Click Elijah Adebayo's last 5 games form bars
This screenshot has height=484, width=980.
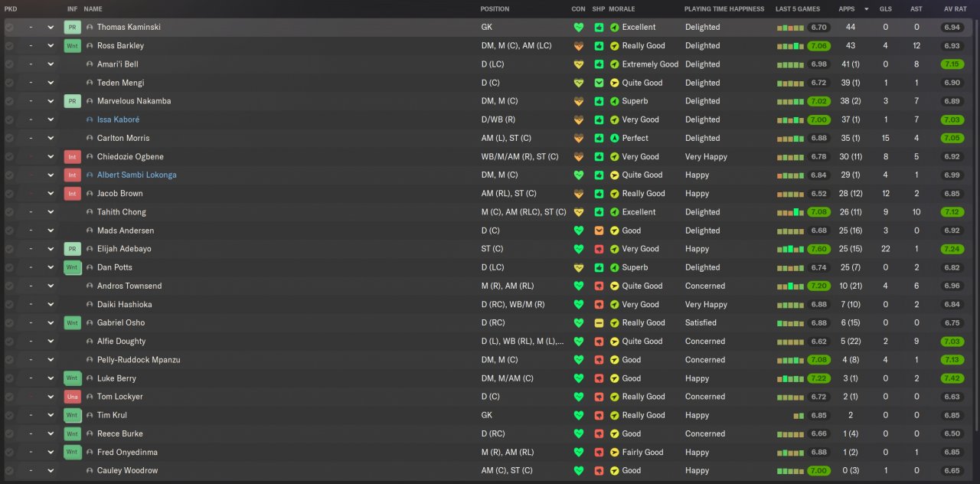pyautogui.click(x=790, y=249)
